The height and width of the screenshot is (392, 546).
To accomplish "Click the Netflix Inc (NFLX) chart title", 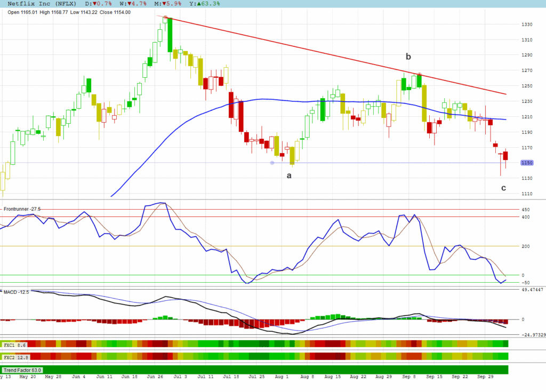I will [x=42, y=3].
